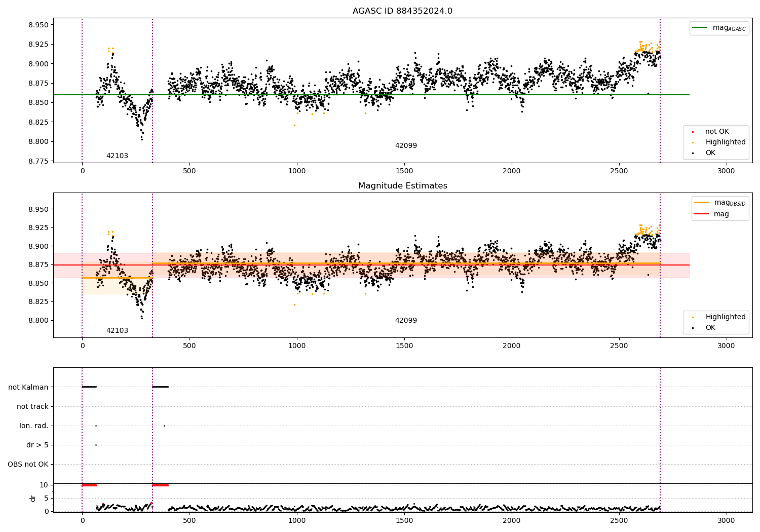Select the 42099 observation label in top plot
Viewport: 760px width, 532px height.
[406, 146]
